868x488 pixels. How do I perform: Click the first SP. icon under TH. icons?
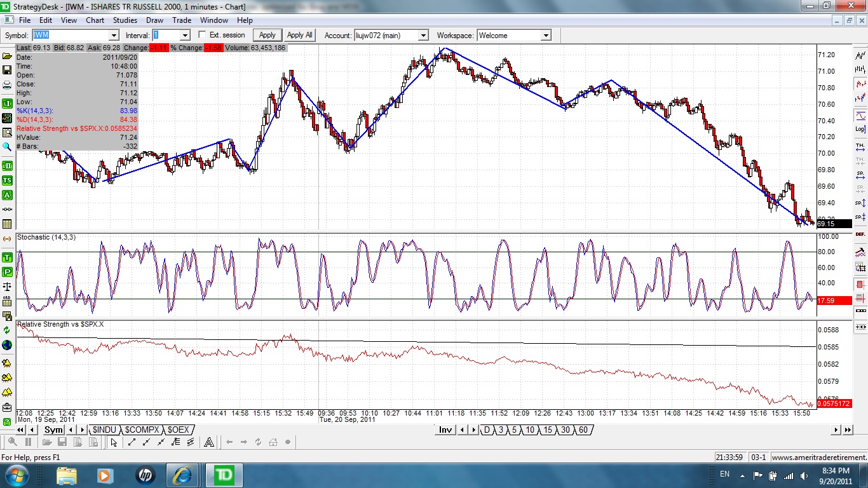[861, 174]
